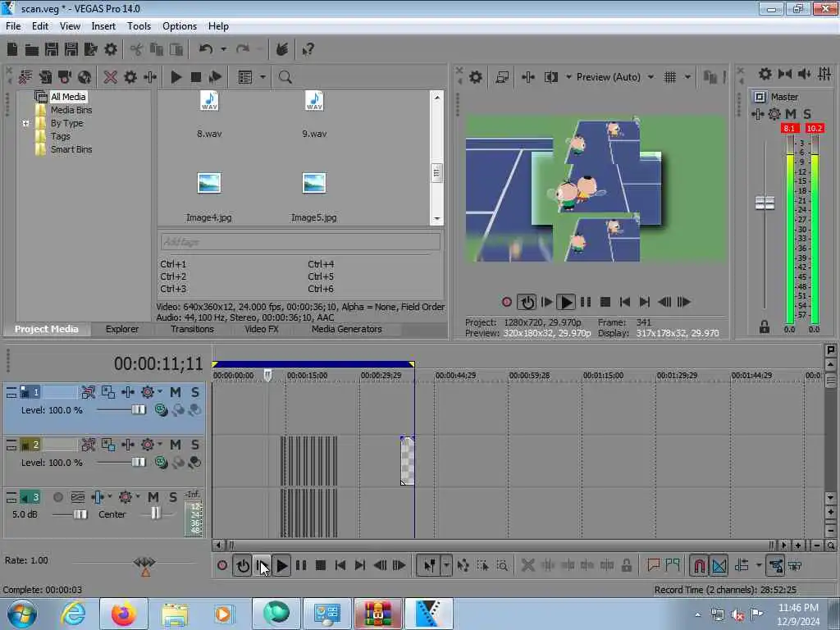The image size is (840, 630).
Task: Open video preview properties gear icon
Action: click(475, 77)
